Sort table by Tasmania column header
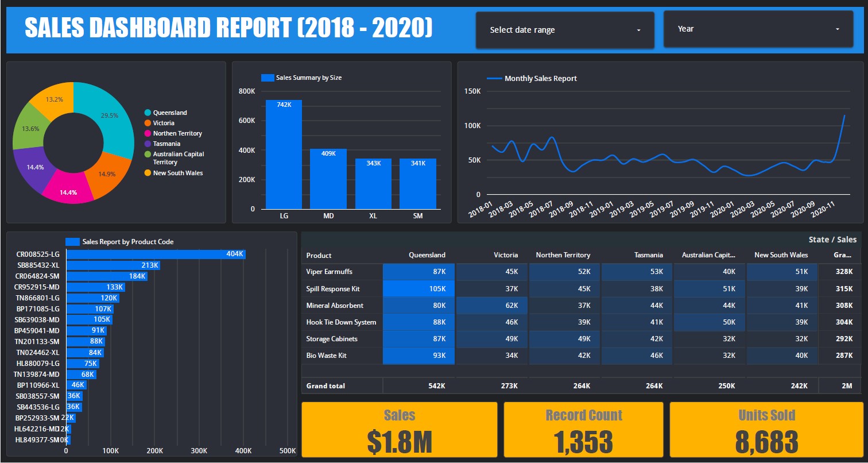This screenshot has height=463, width=868. pos(649,255)
